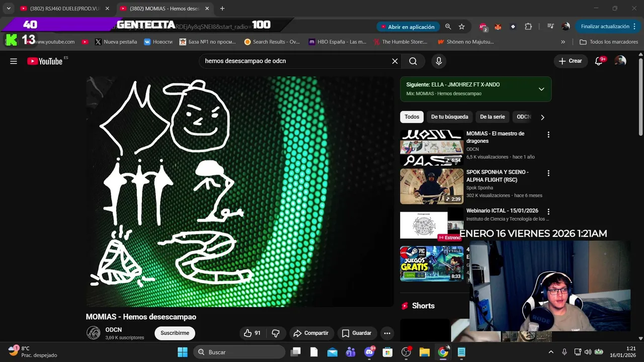Open the Chrome profile avatar
644x362 pixels.
(x=566, y=27)
